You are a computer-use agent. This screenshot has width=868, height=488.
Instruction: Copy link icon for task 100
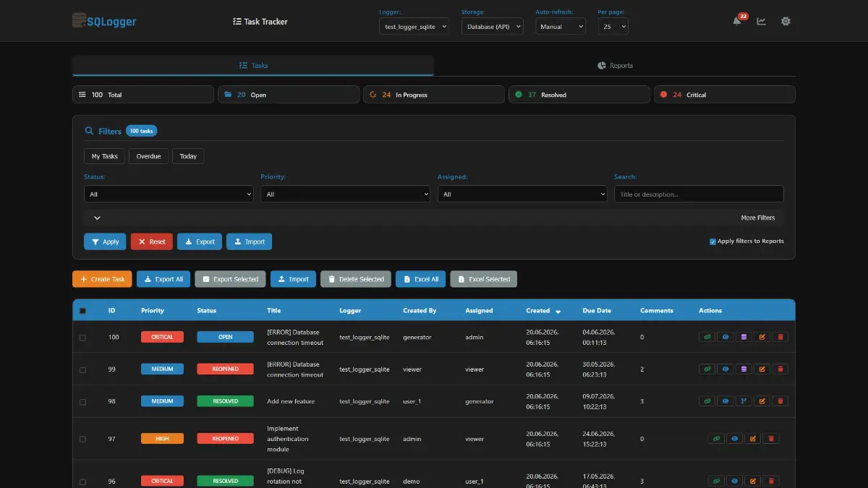coord(707,337)
